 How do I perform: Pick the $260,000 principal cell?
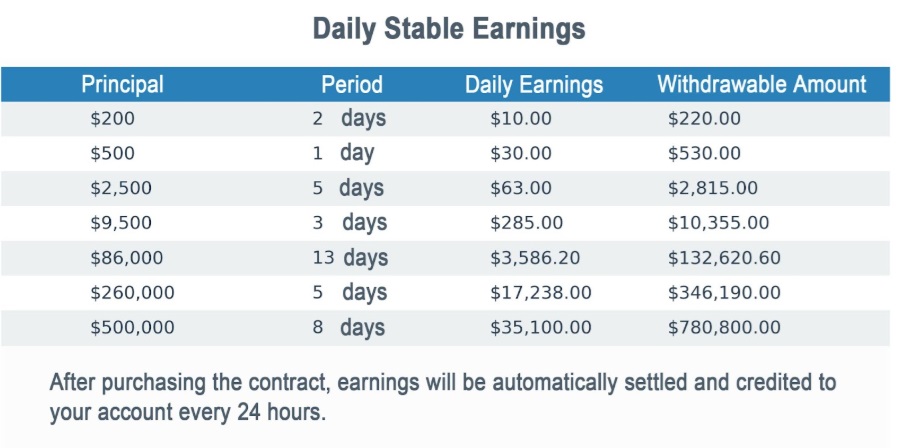click(x=132, y=293)
